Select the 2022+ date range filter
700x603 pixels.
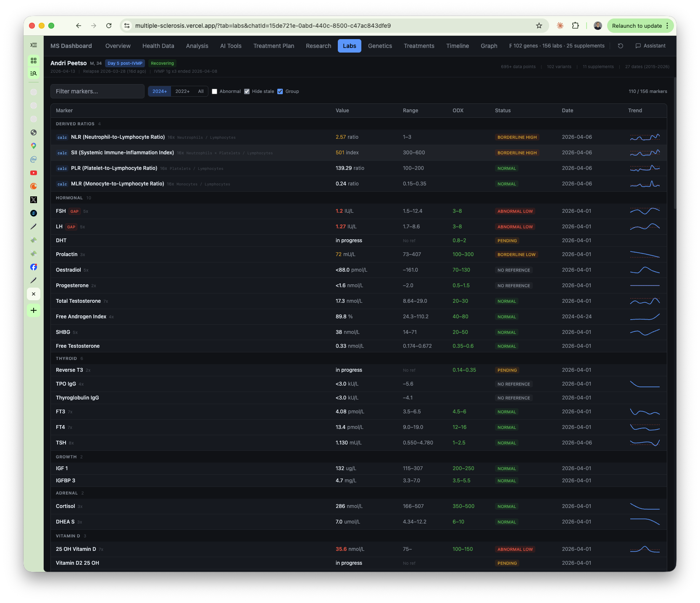tap(182, 91)
